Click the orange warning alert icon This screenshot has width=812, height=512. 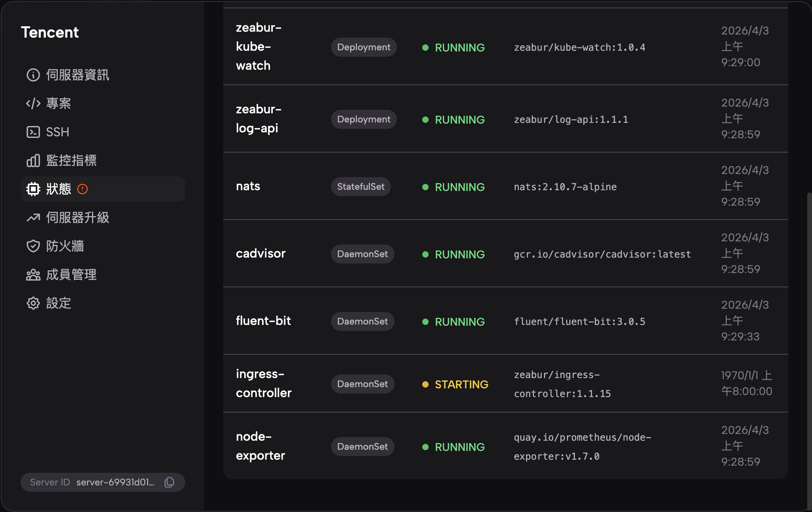coord(82,189)
